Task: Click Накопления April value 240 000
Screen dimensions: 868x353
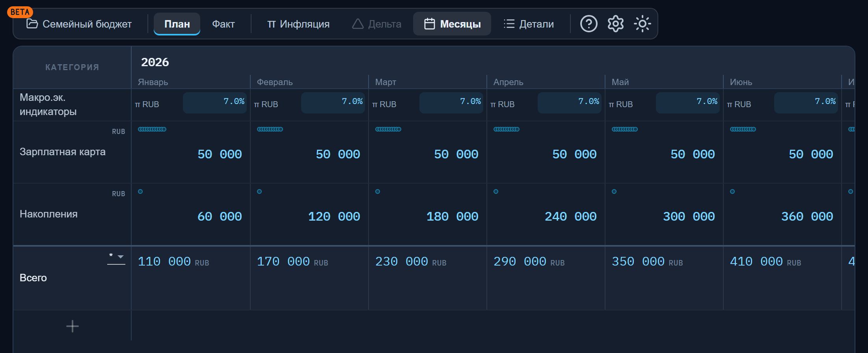Action: point(570,216)
